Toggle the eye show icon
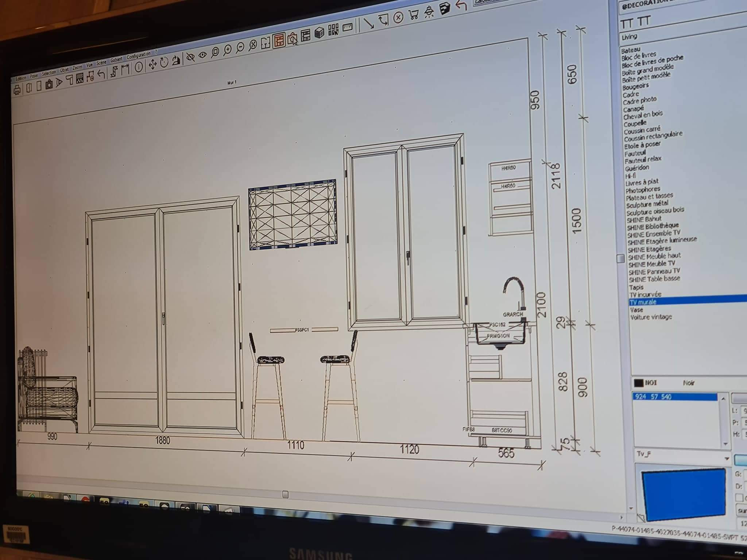Viewport: 747px width, 560px height. coord(202,55)
